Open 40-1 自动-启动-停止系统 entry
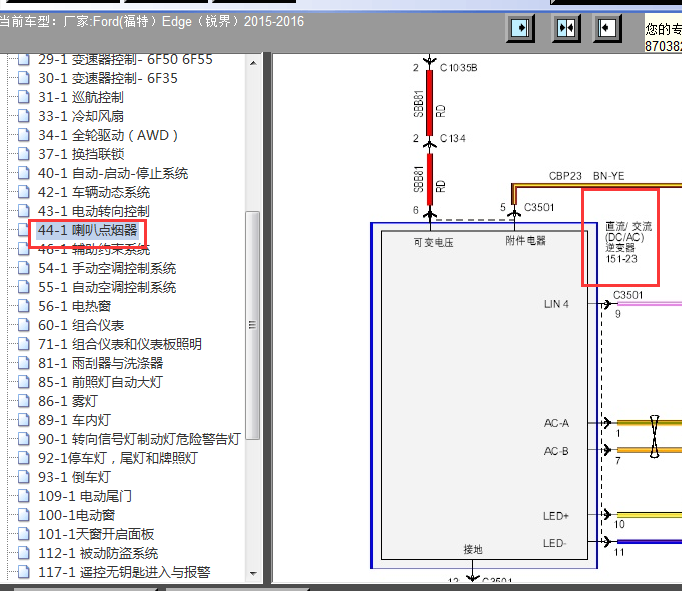Image resolution: width=682 pixels, height=591 pixels. coord(113,174)
